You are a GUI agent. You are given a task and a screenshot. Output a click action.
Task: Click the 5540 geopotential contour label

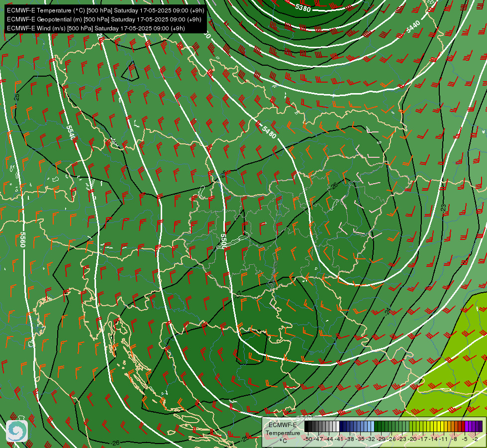click(71, 133)
